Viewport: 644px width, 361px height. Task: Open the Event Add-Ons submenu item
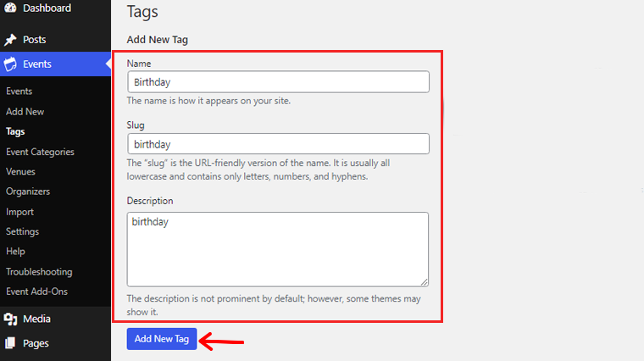[37, 292]
